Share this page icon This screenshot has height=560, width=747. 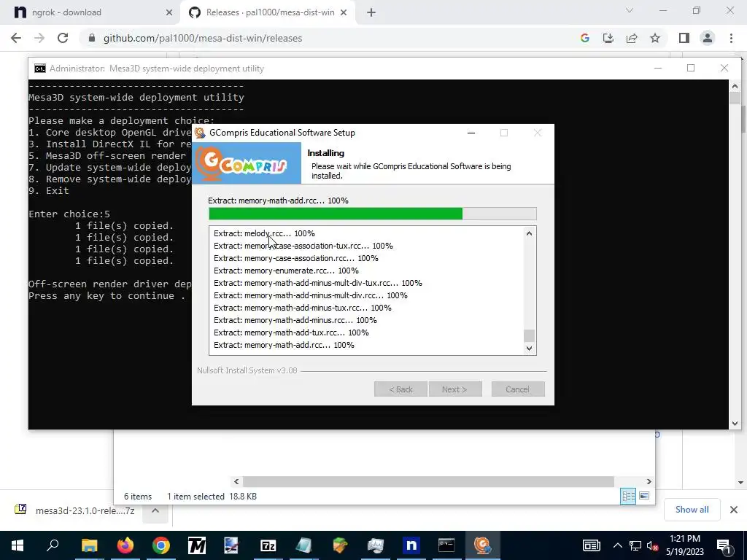click(632, 38)
